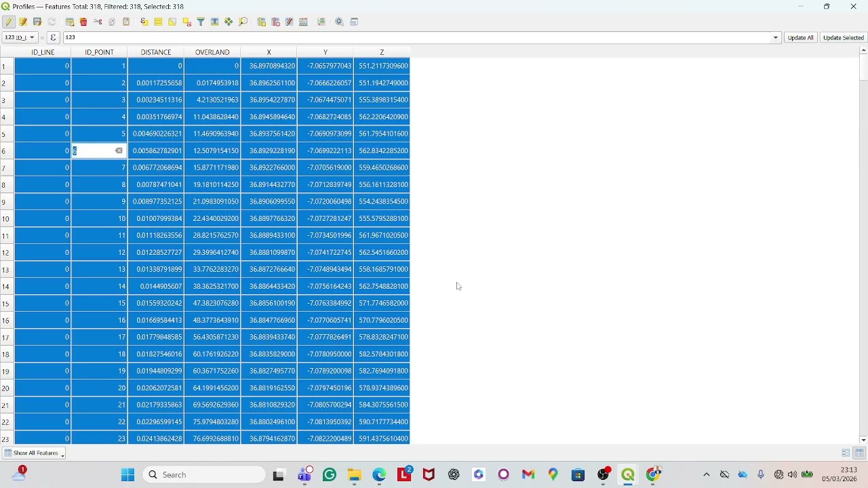Paste features from the clipboard icon
The width and height of the screenshot is (868, 488).
click(126, 22)
